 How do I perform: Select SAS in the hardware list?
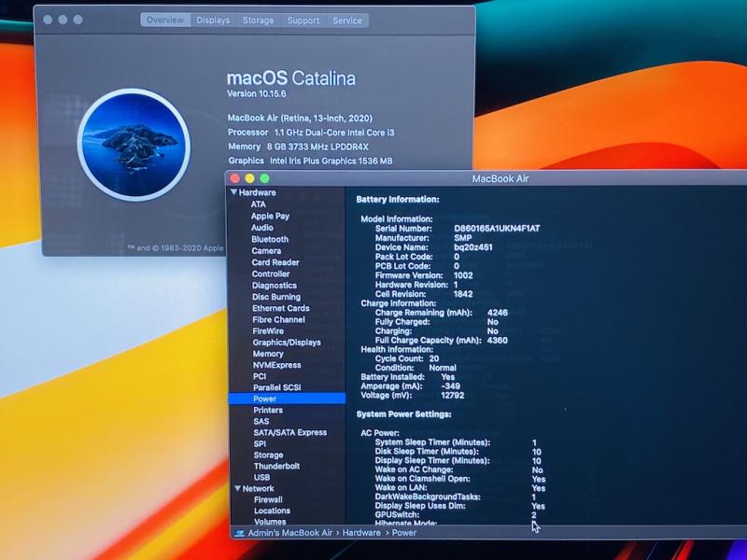point(261,422)
